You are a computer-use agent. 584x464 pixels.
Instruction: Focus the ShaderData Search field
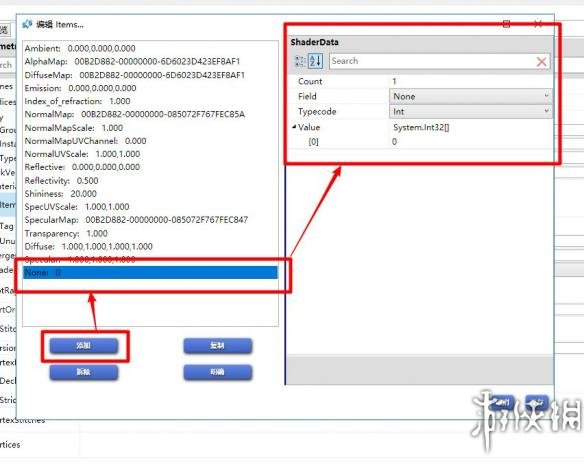pos(432,61)
